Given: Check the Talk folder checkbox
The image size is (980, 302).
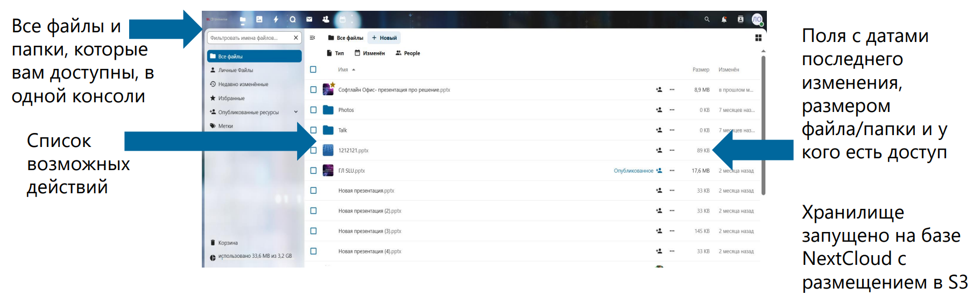Looking at the screenshot, I should [x=313, y=130].
